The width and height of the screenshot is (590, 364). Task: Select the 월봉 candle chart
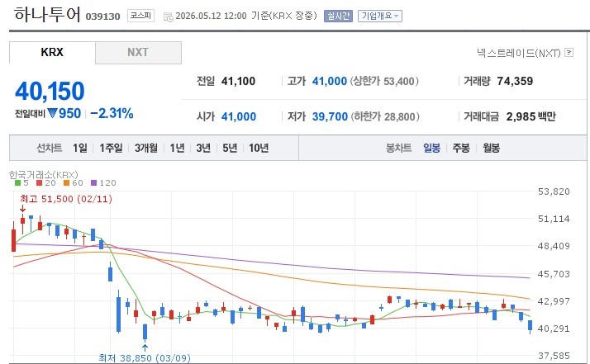click(491, 148)
